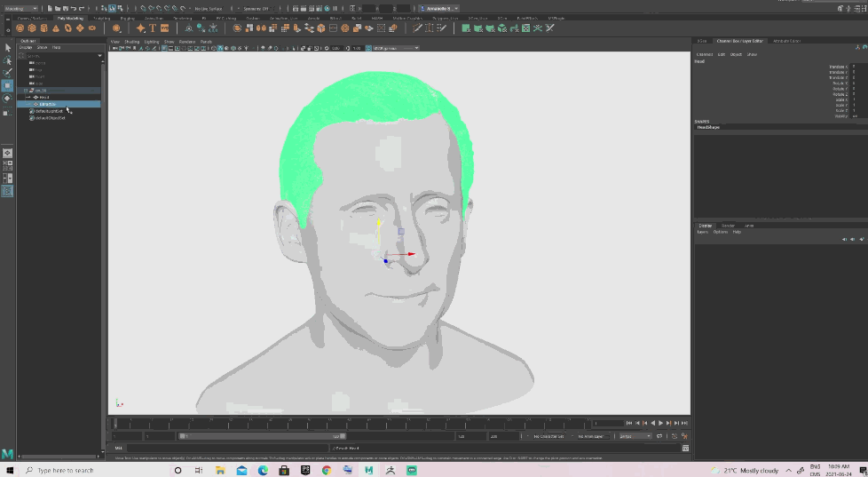The width and height of the screenshot is (868, 477).
Task: Click the SVG shelf icon
Action: tap(165, 28)
